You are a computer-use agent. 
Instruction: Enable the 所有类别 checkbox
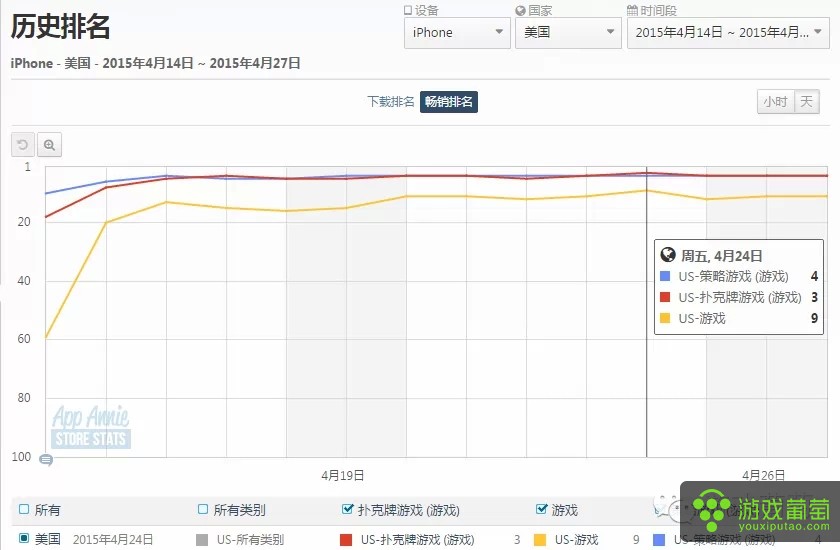202,509
